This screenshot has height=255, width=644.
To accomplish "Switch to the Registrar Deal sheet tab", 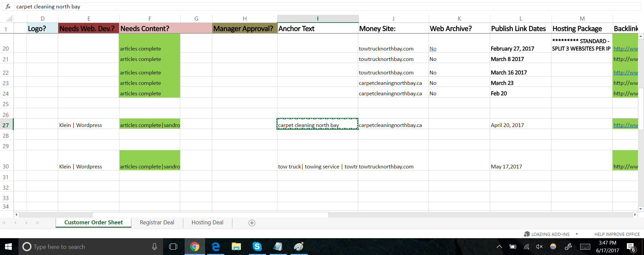I will click(157, 222).
